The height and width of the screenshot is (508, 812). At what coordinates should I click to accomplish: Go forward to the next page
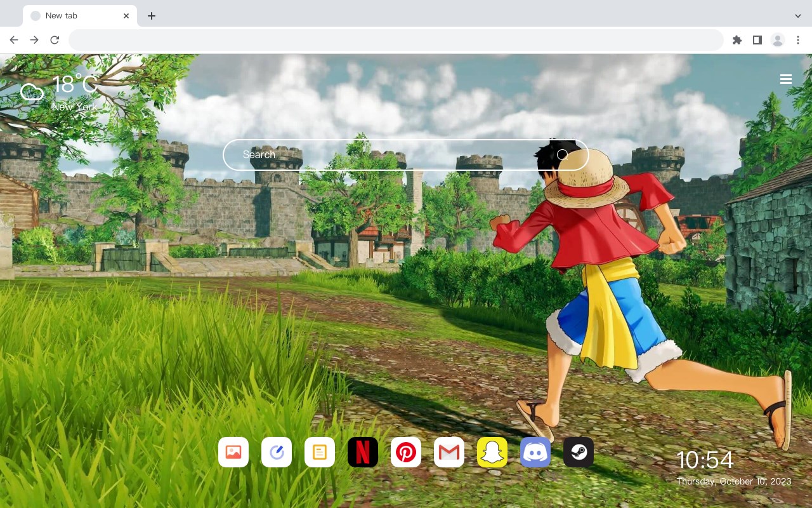pyautogui.click(x=34, y=40)
